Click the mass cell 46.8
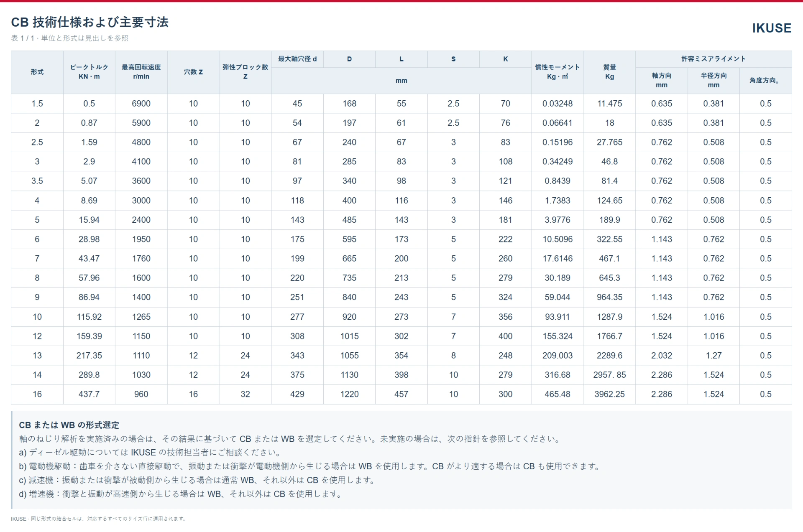This screenshot has height=532, width=803. coord(609,161)
